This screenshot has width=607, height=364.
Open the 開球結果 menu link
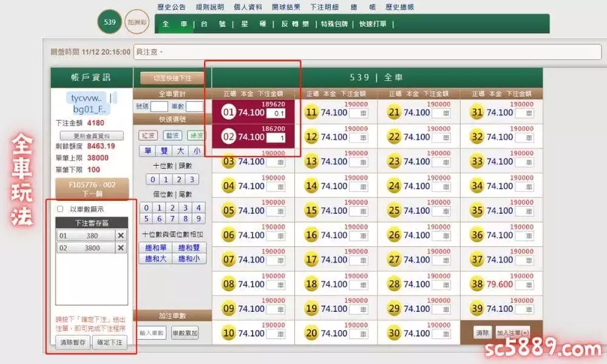click(286, 7)
